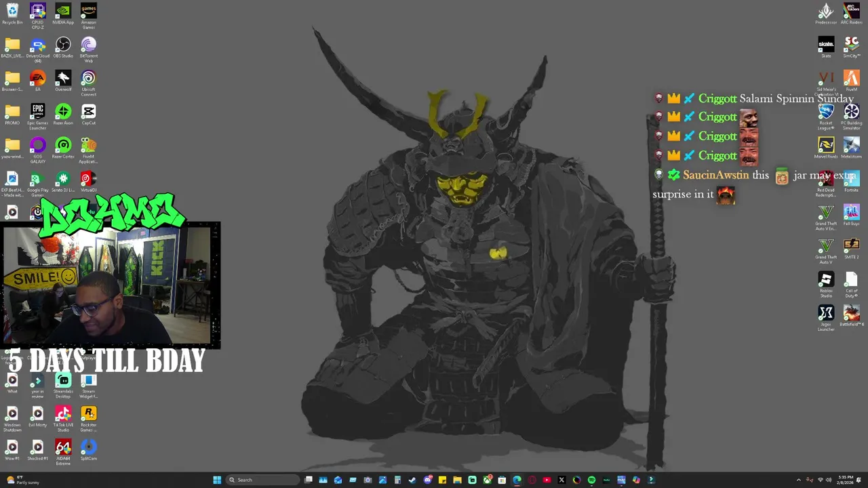
Task: Open the Streamlabs Desktop shortcut
Action: pos(63,386)
